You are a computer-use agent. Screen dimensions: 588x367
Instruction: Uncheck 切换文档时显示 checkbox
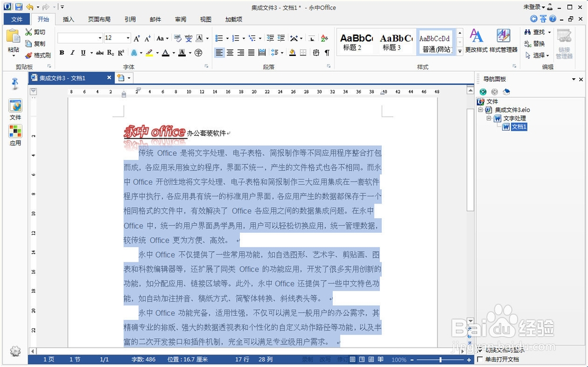(x=480, y=350)
